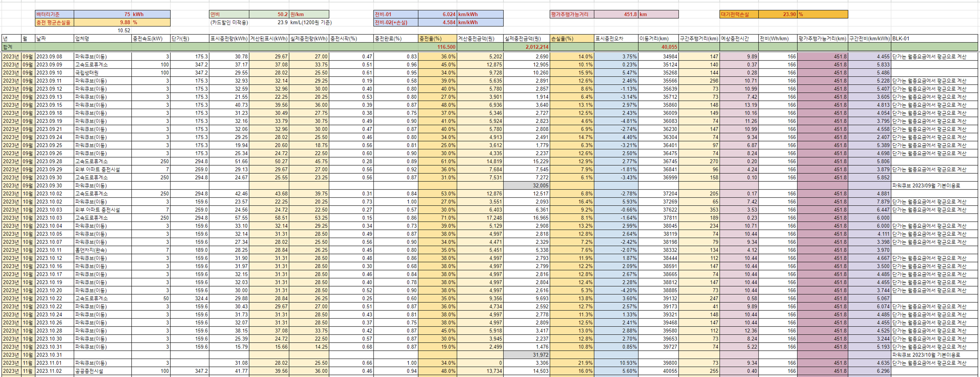Screen dimensions: 980x377
Task: Click the 대기전력손실 23.90 value cell
Action: [x=778, y=14]
